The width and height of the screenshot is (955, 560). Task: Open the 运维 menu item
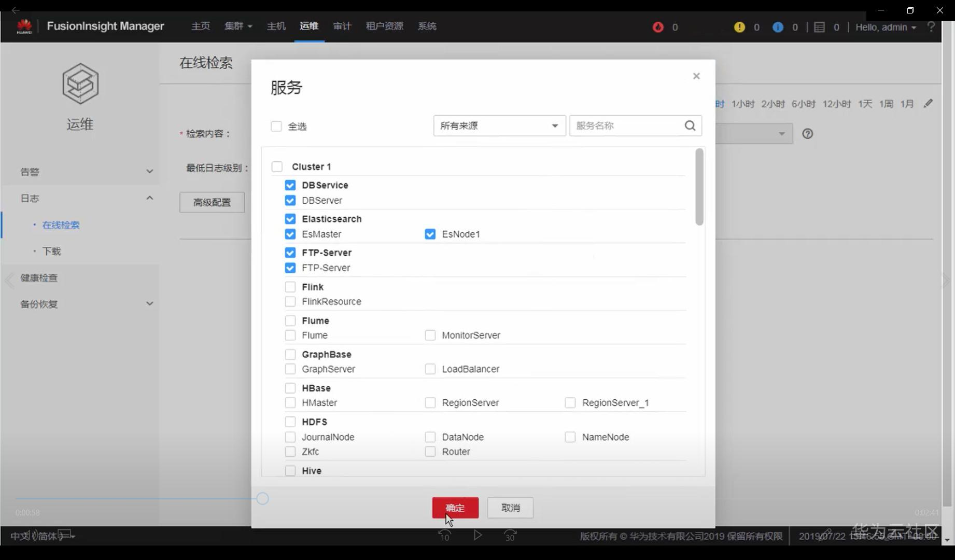(309, 26)
